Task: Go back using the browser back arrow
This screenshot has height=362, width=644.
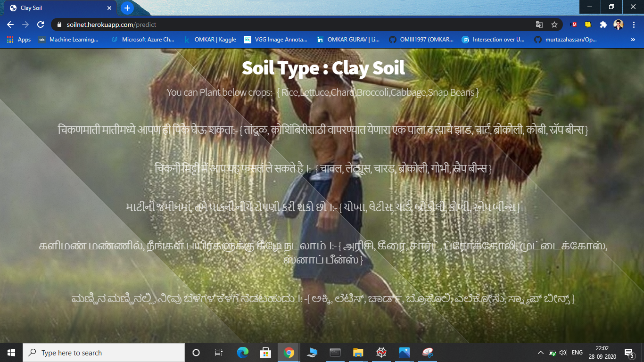Action: 10,25
